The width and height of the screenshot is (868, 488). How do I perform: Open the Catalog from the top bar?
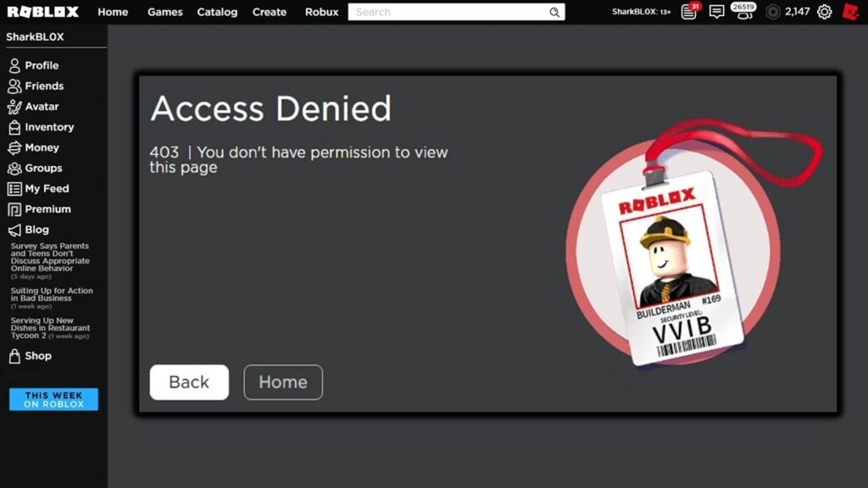point(217,12)
